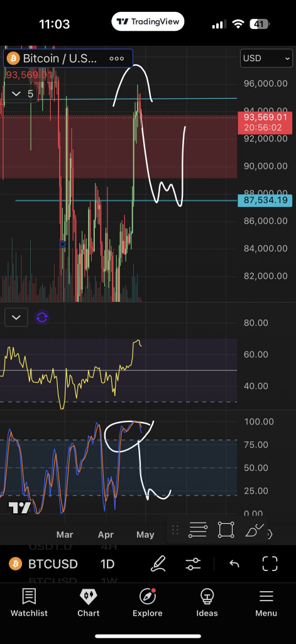Select the brush path drawing tool
Screen dimensions: 296x644
tap(255, 530)
